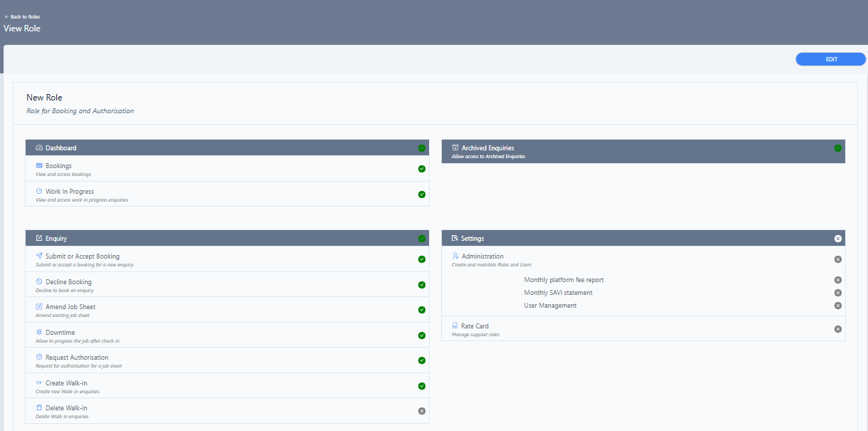Select the Submit or Accept Booking paper-plane icon
868x431 pixels.
tap(38, 255)
